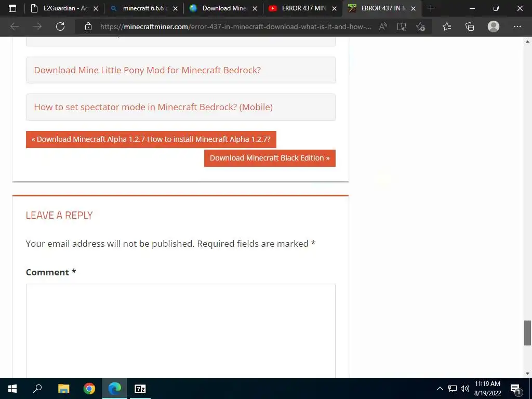The image size is (532, 399).
Task: View site information lock icon
Action: pos(88,26)
